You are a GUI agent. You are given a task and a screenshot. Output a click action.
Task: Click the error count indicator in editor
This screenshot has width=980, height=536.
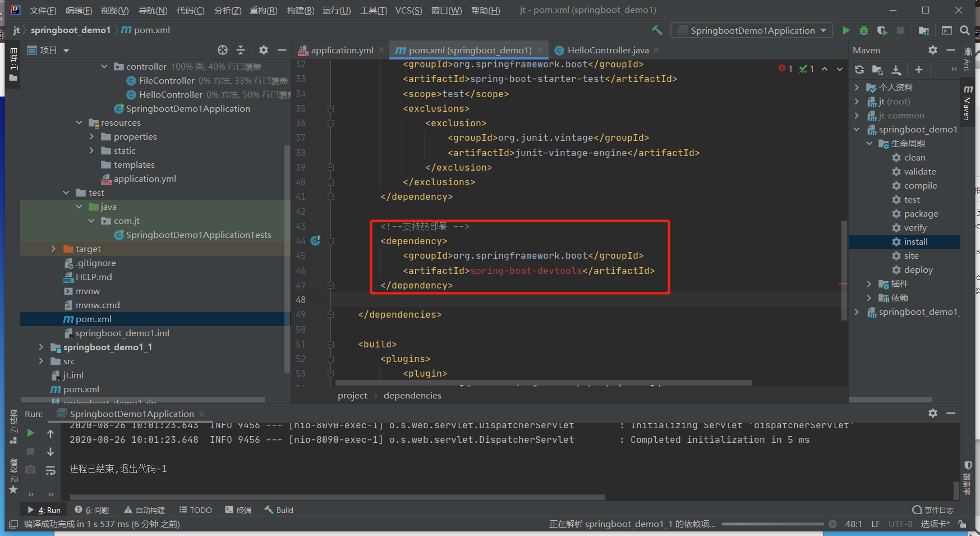coord(785,68)
